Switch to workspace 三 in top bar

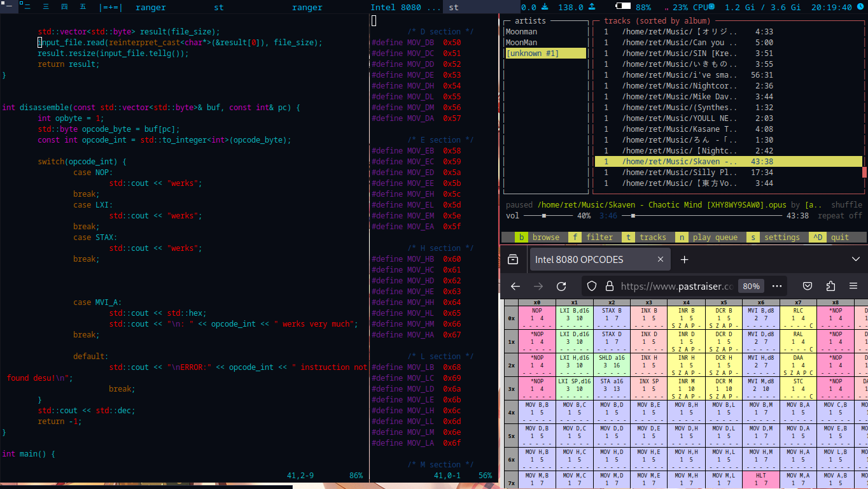[46, 7]
